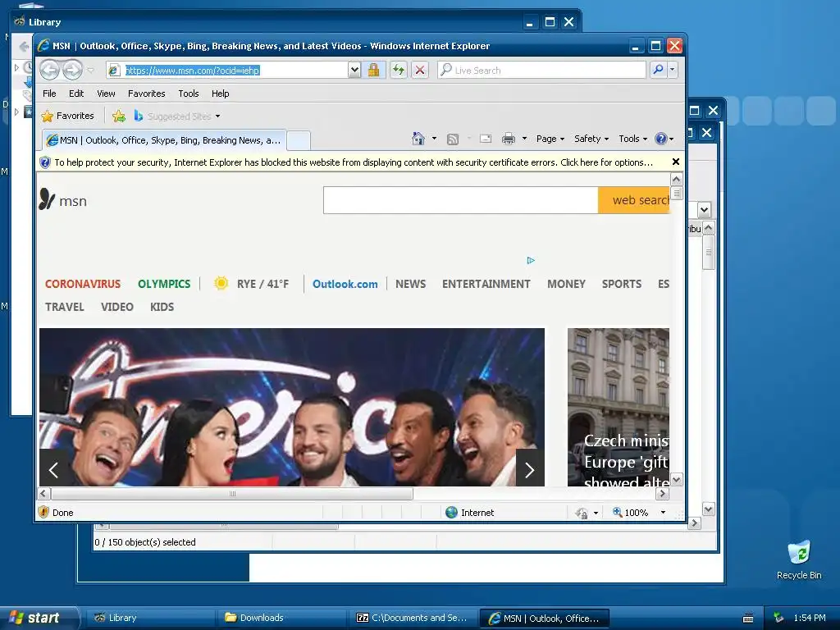Open the recent pages dropdown arrow
Screen dimensions: 840x630
[x=90, y=71]
